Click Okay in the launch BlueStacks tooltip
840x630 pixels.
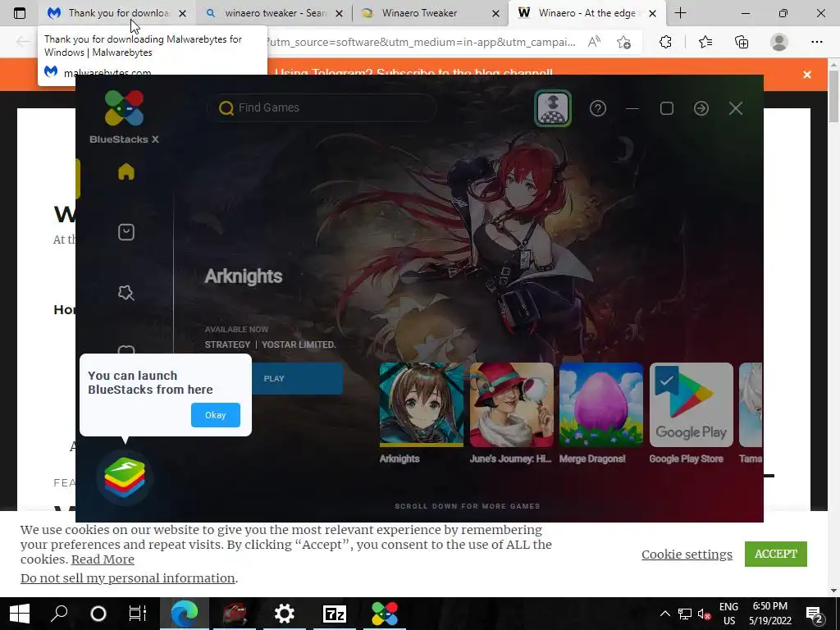[x=216, y=415]
